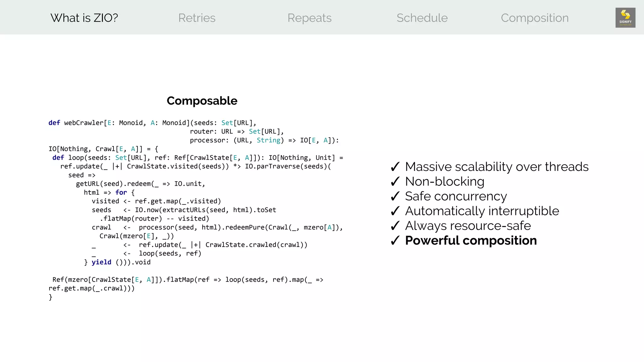Open the What is ZIO? section
Viewport: 644px width, 362px height.
(84, 18)
